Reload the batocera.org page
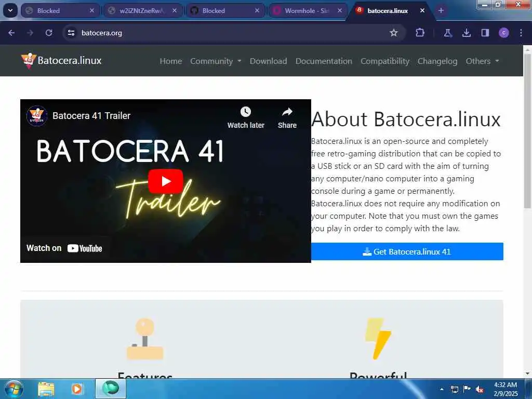The image size is (532, 399). click(x=49, y=33)
